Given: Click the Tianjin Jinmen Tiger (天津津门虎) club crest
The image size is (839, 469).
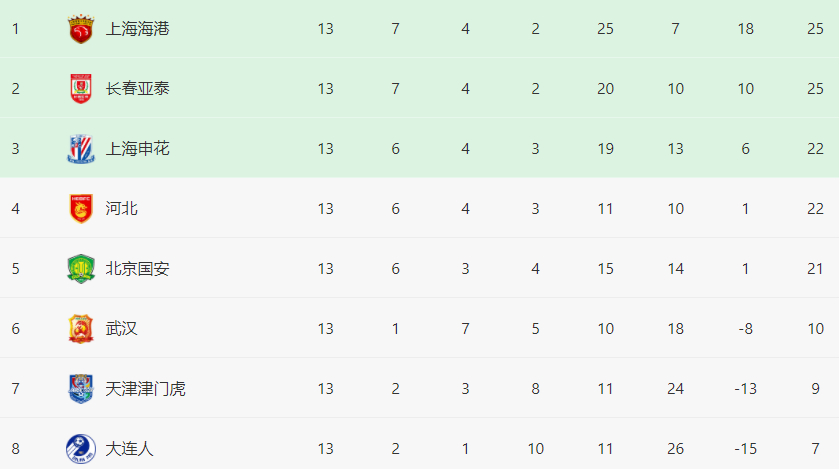Looking at the screenshot, I should 80,389.
